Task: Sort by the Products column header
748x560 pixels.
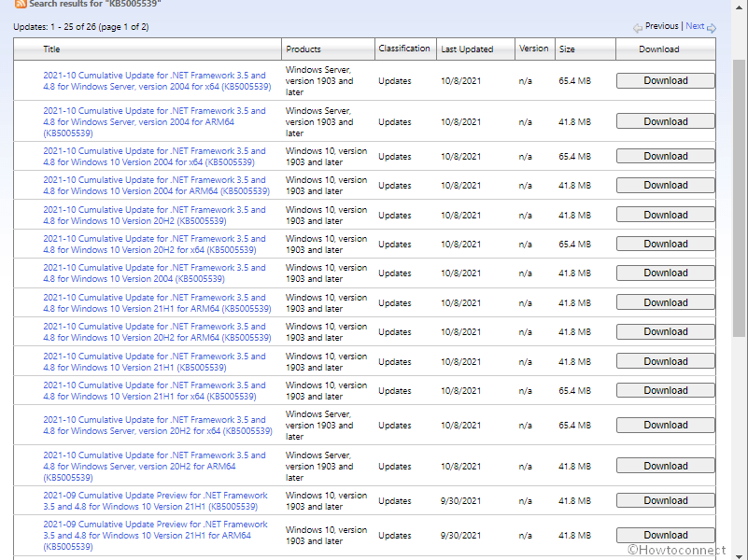Action: pos(303,49)
